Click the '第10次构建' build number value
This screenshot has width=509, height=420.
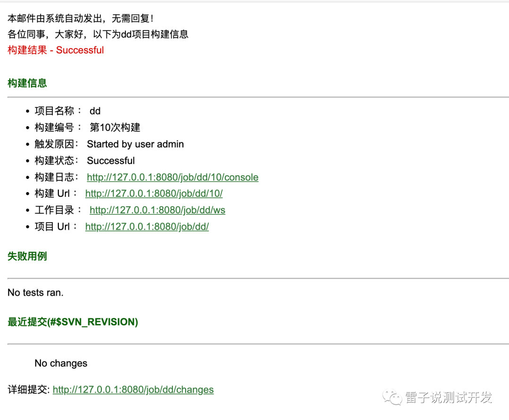[x=115, y=128]
